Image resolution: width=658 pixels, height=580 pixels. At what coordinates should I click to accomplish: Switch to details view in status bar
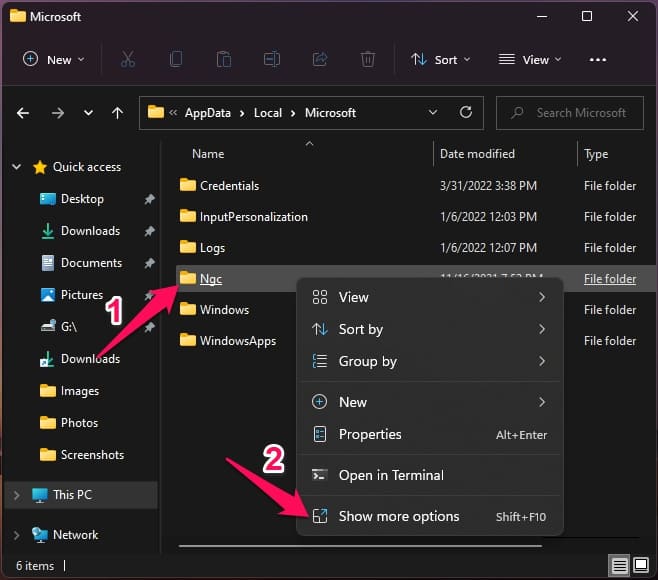(620, 566)
